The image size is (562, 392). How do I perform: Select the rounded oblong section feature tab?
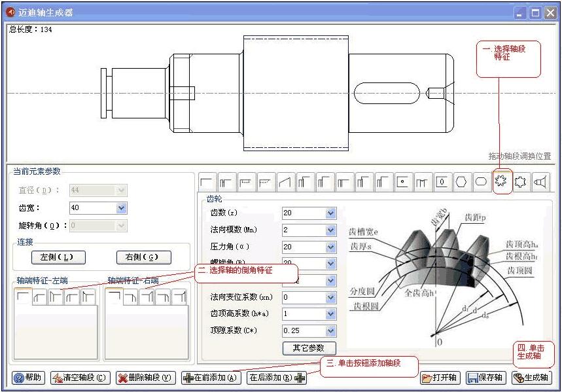click(x=481, y=183)
